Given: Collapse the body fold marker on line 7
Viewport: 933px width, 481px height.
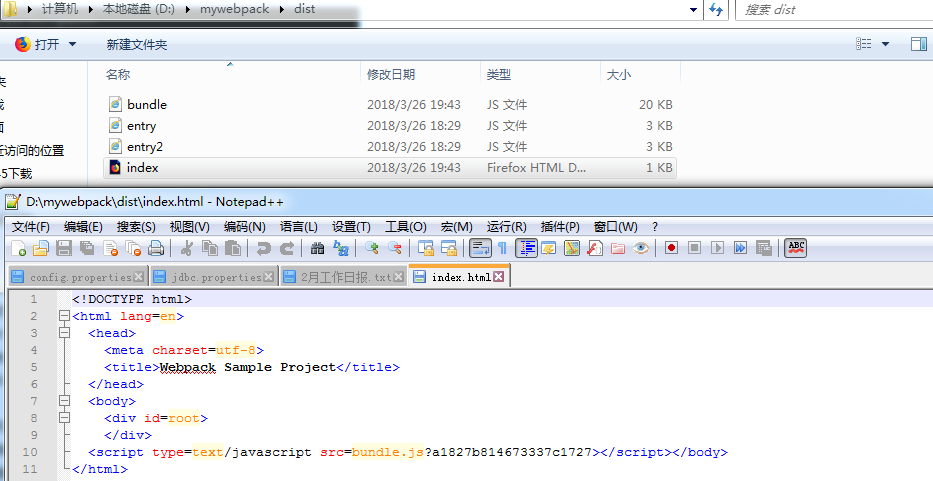Looking at the screenshot, I should (x=64, y=401).
